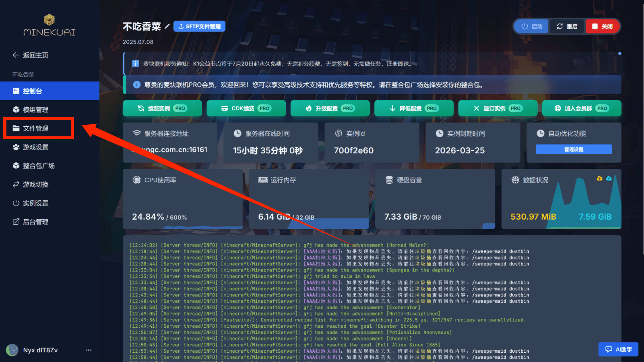Open the three-dot menu next to Nyx dIT8Zv
Viewport: 644px width, 362px height.
(89, 350)
